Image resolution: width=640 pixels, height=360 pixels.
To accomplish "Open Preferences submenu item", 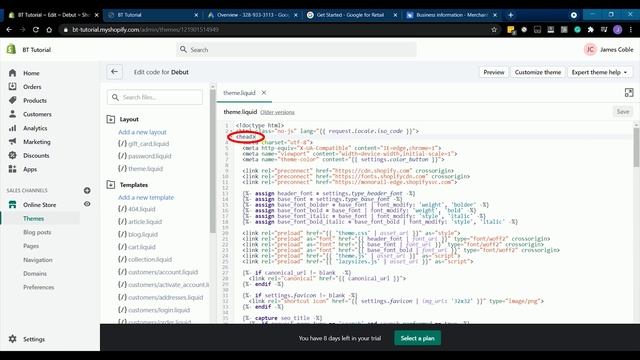I will tap(38, 287).
